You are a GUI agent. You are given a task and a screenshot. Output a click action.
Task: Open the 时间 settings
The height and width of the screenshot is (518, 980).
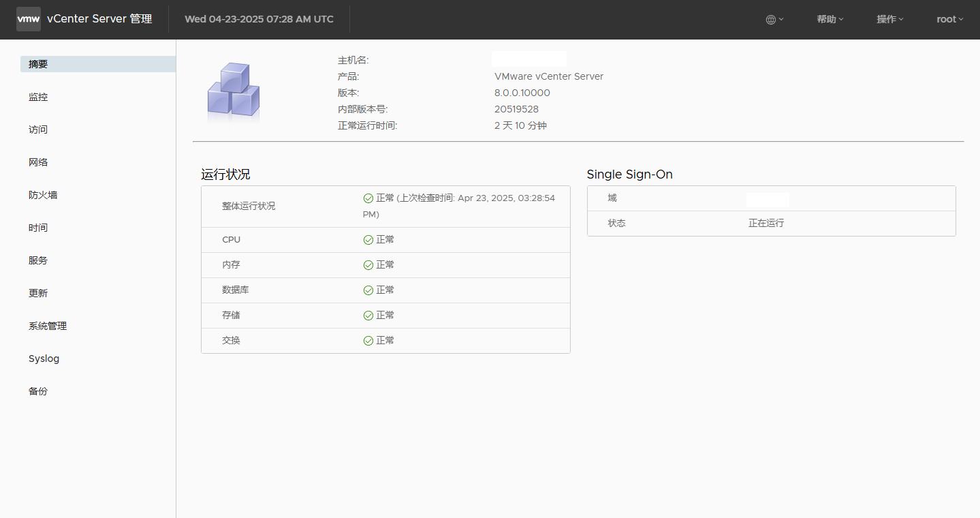click(x=38, y=228)
